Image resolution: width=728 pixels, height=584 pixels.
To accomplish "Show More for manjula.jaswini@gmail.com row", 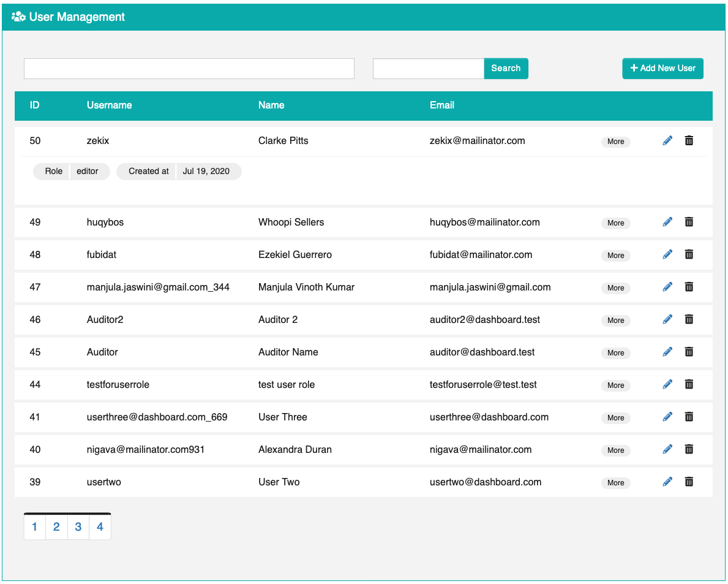I will tap(615, 288).
